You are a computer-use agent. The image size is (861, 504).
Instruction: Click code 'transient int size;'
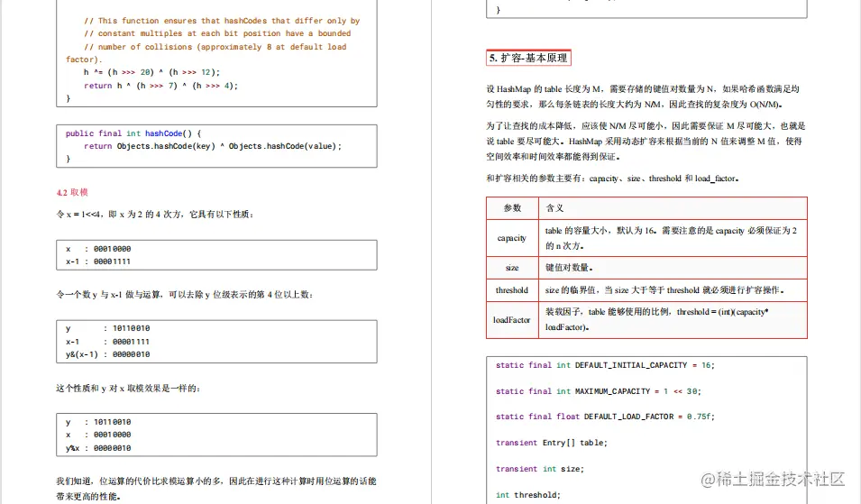[540, 469]
